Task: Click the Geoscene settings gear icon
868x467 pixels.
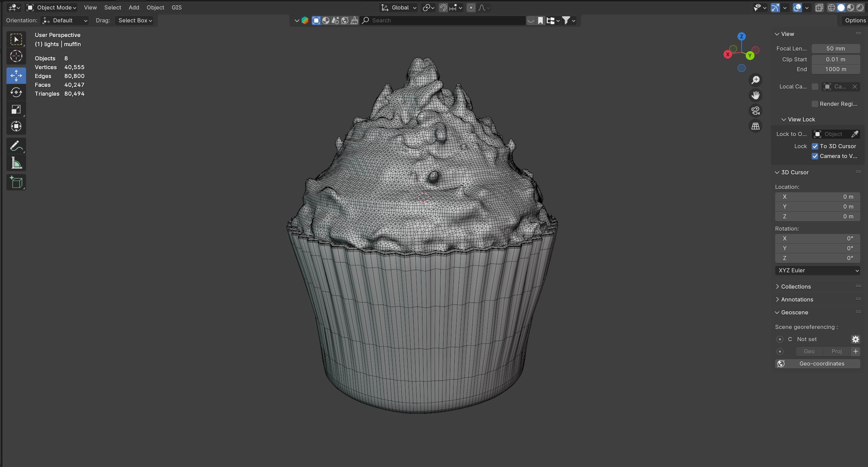Action: 855,339
